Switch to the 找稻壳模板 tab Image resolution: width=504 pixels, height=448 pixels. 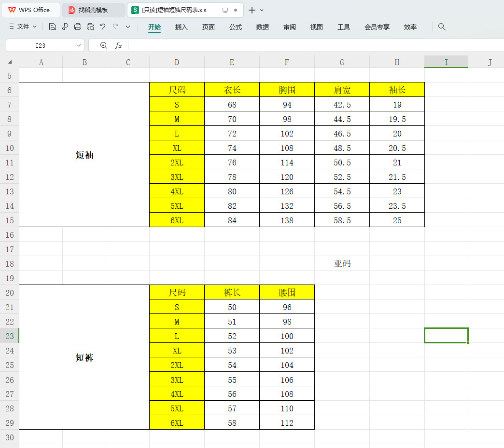(x=93, y=10)
